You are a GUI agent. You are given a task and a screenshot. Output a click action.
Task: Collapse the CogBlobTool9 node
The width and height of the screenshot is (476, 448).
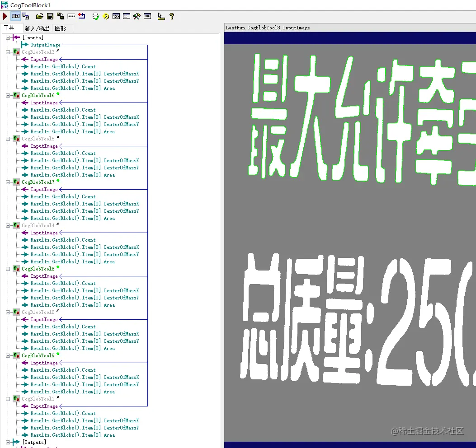[x=8, y=356]
